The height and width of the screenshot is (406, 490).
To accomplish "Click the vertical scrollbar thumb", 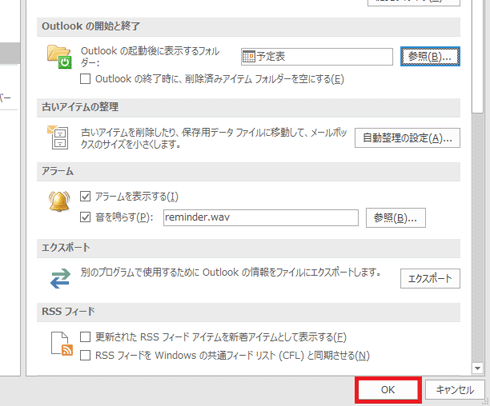I will coord(478,57).
